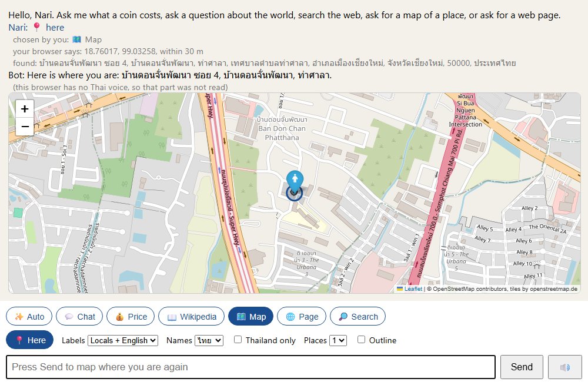This screenshot has width=588, height=385.
Task: Select Auto mode
Action: [x=29, y=317]
